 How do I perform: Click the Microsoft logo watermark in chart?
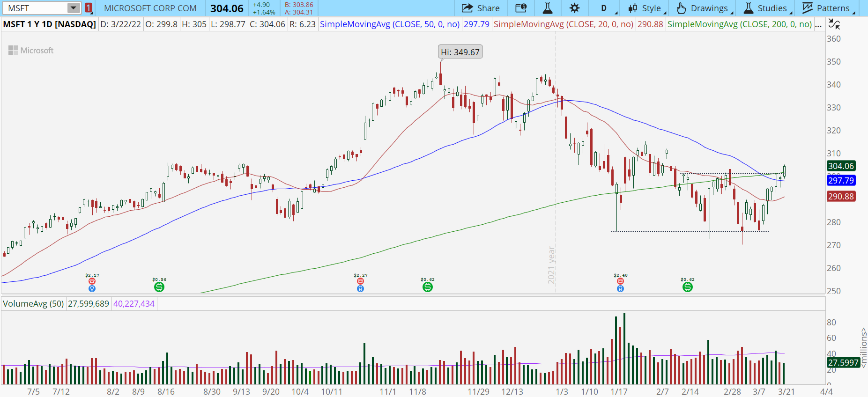(x=31, y=51)
